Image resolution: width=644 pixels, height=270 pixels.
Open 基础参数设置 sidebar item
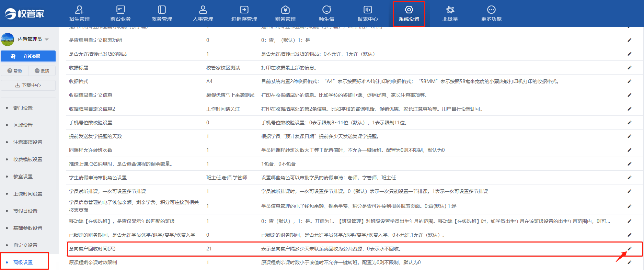(x=28, y=228)
